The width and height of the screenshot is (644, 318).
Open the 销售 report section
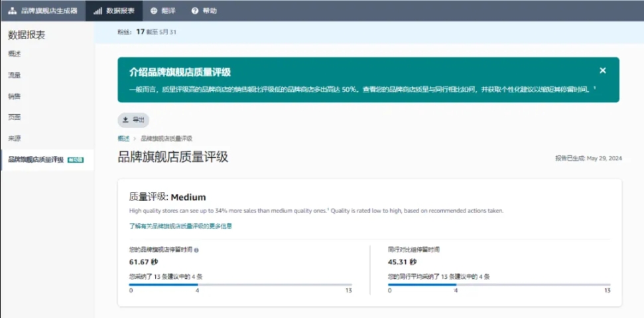[x=15, y=96]
